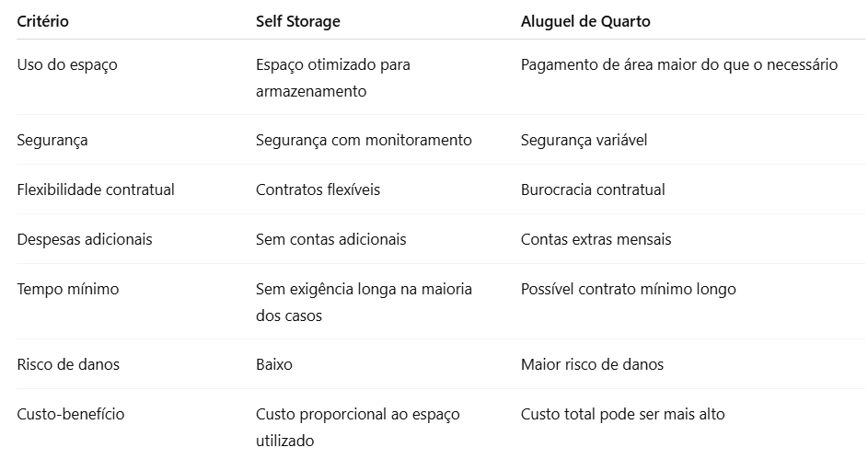Click "Possível contrato mínimo longo" cell
868x459 pixels.
[x=628, y=289]
